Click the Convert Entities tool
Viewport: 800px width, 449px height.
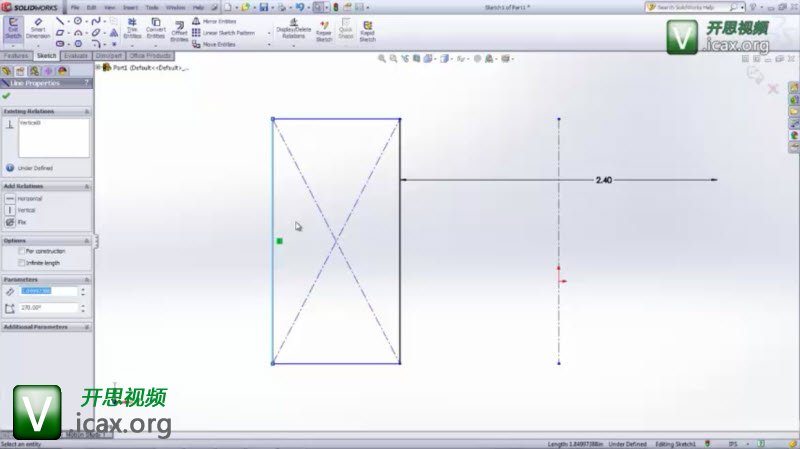[156, 29]
